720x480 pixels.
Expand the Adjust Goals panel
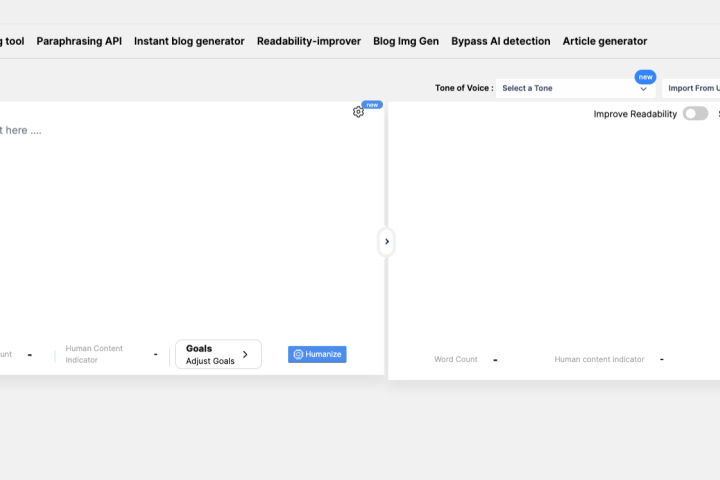pos(218,354)
